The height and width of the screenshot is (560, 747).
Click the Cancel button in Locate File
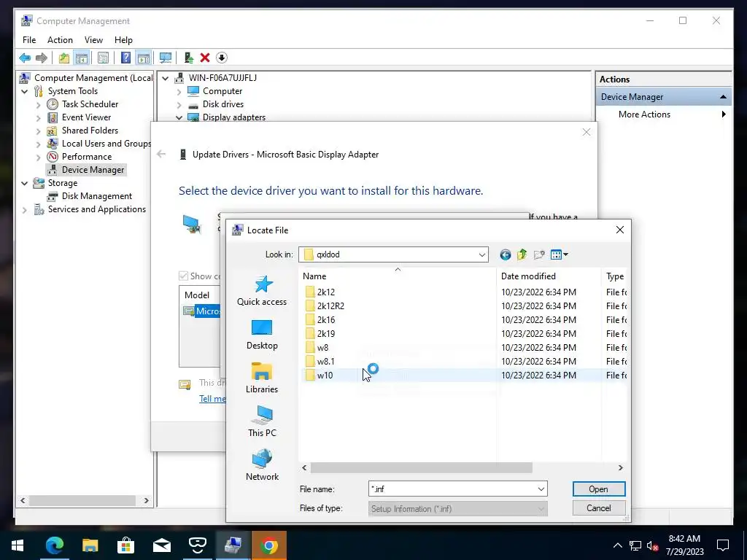pos(599,508)
